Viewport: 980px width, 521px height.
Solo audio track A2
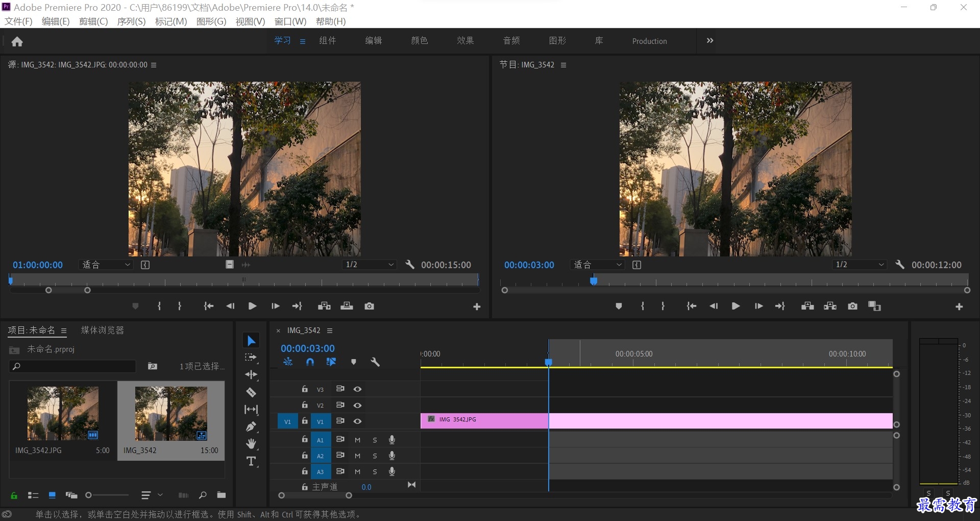[375, 456]
